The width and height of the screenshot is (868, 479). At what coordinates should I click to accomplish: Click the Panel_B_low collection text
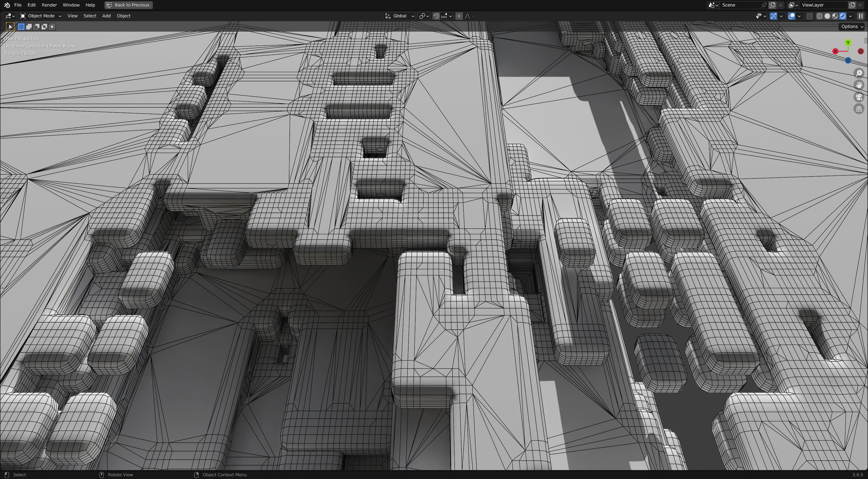62,46
